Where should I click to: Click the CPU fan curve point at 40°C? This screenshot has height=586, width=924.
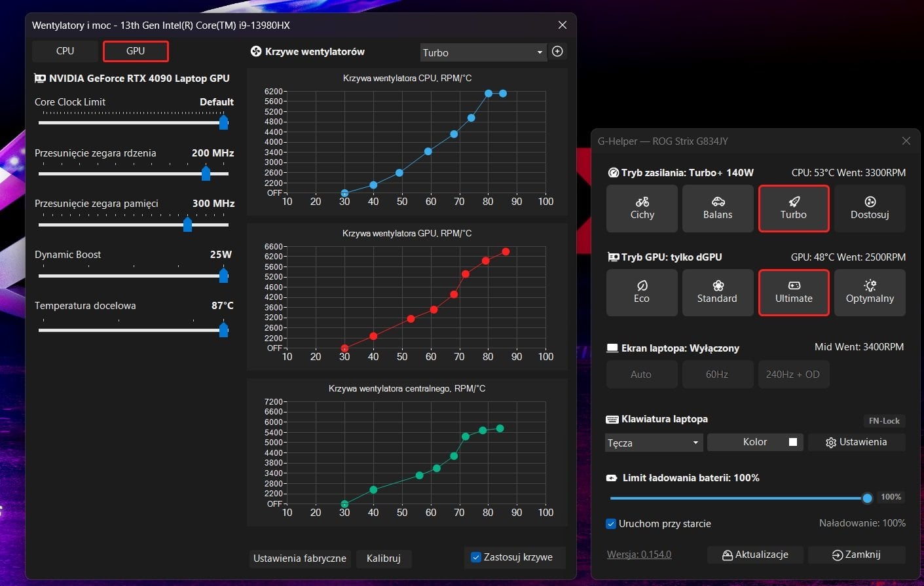coord(373,185)
